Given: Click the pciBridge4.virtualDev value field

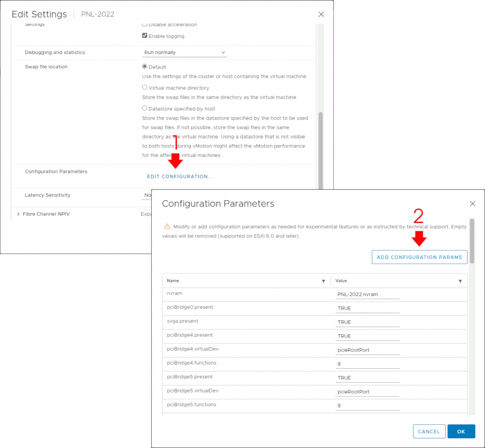Looking at the screenshot, I should tap(367, 350).
